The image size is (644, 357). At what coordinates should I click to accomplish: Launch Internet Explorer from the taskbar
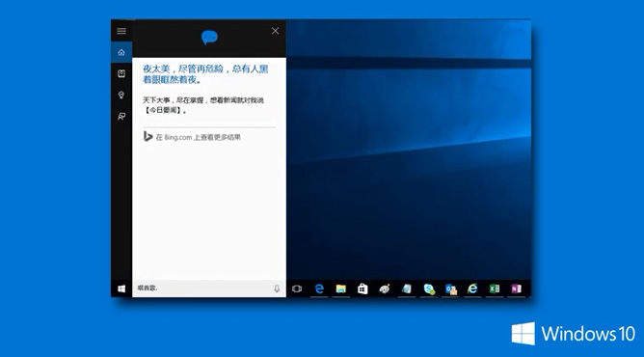[x=472, y=288]
